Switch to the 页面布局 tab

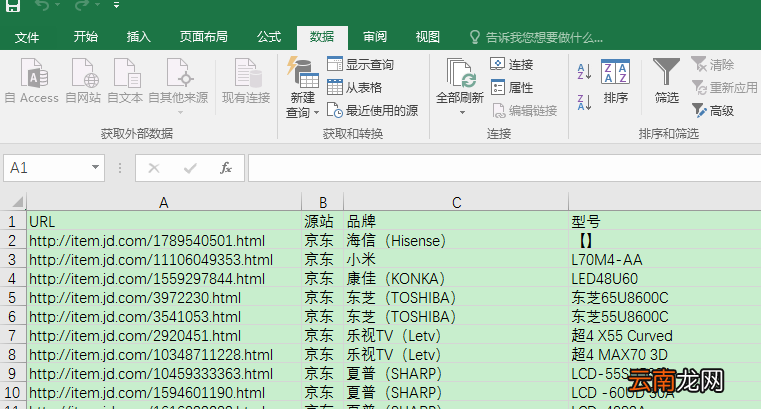click(x=203, y=37)
